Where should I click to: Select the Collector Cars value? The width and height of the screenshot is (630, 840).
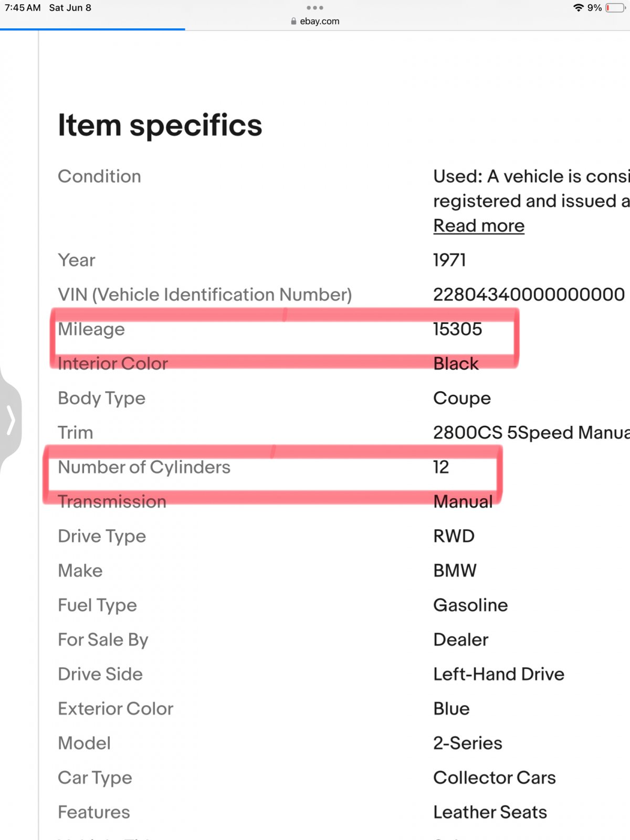coord(494,778)
